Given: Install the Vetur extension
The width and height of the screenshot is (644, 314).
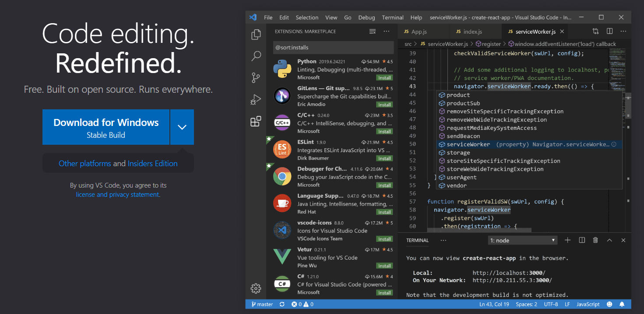Looking at the screenshot, I should (384, 266).
